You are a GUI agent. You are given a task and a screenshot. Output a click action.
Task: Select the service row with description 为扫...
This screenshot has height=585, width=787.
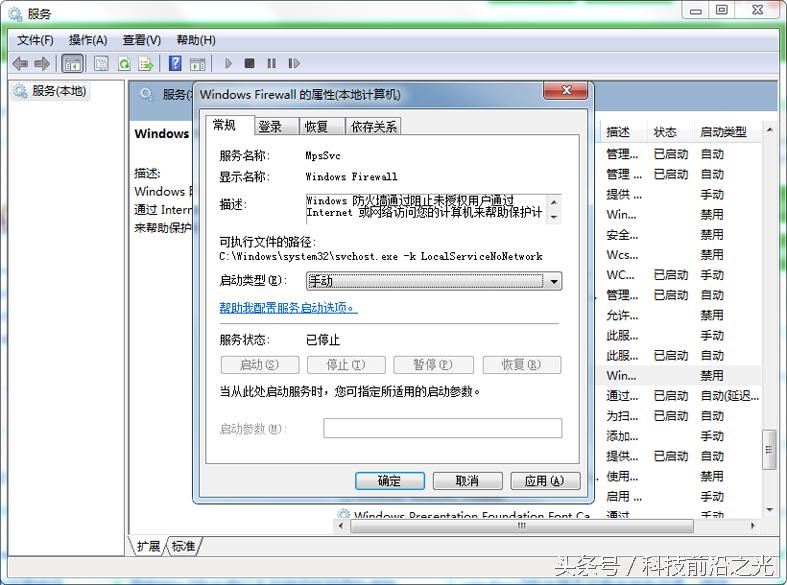pos(681,416)
